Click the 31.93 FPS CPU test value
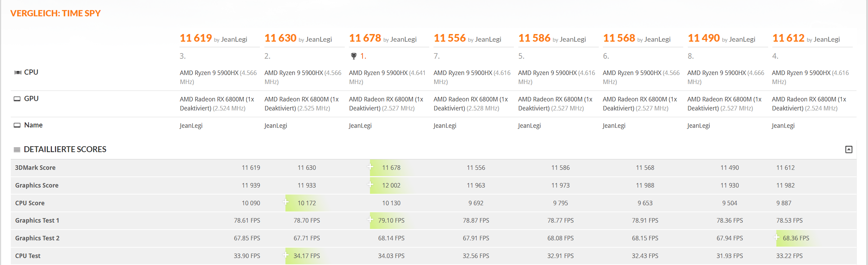 [730, 256]
